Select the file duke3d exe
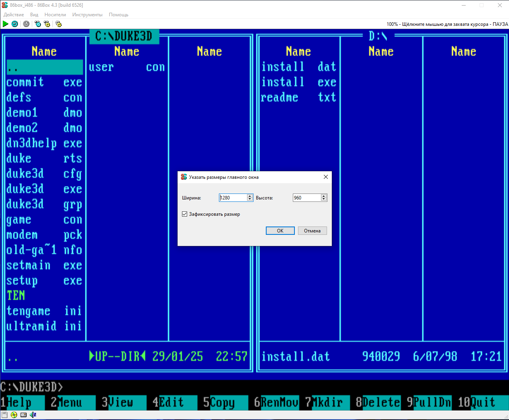The width and height of the screenshot is (509, 420). [x=45, y=189]
